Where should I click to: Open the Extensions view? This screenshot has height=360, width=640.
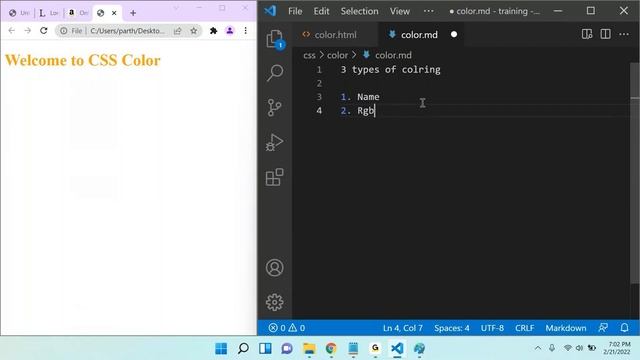click(274, 177)
